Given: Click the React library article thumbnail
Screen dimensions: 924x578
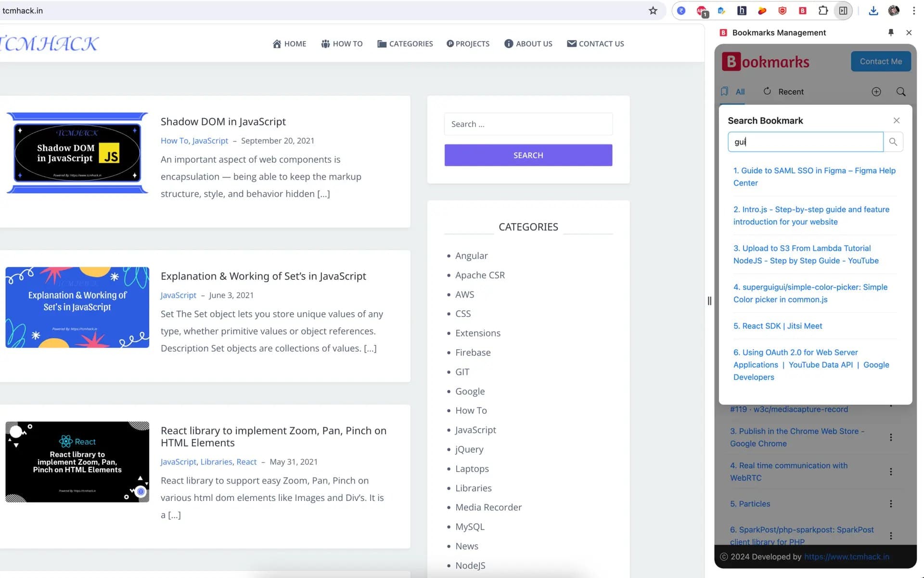Looking at the screenshot, I should tap(77, 462).
